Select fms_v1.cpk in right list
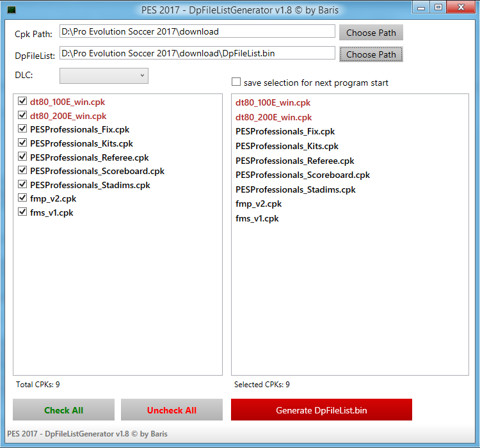 point(257,218)
